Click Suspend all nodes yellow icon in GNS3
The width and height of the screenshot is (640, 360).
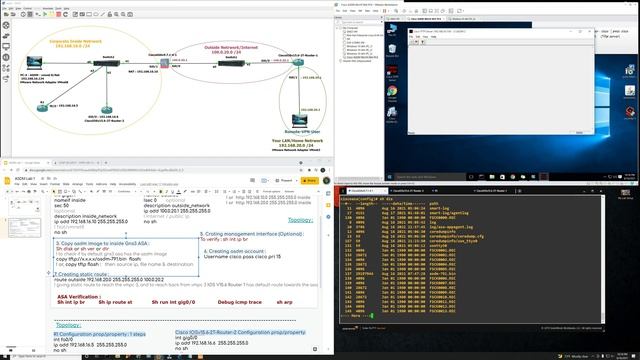coord(51,14)
